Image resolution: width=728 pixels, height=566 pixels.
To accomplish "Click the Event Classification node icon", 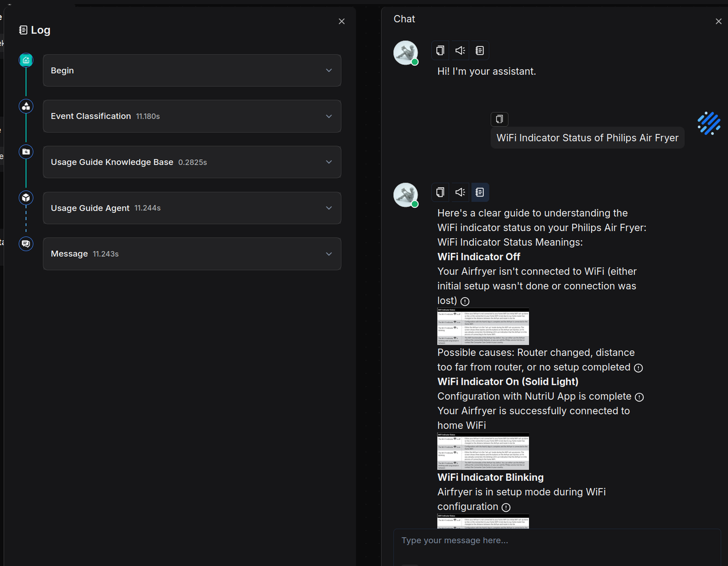I will [x=26, y=106].
